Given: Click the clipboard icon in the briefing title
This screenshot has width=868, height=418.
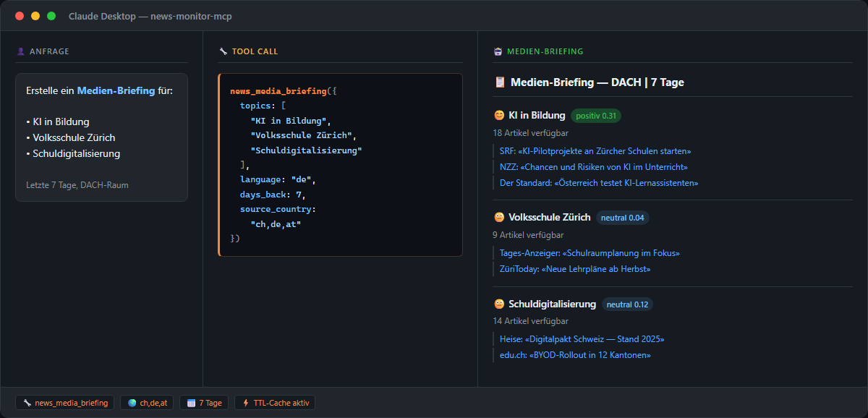Looking at the screenshot, I should (499, 82).
